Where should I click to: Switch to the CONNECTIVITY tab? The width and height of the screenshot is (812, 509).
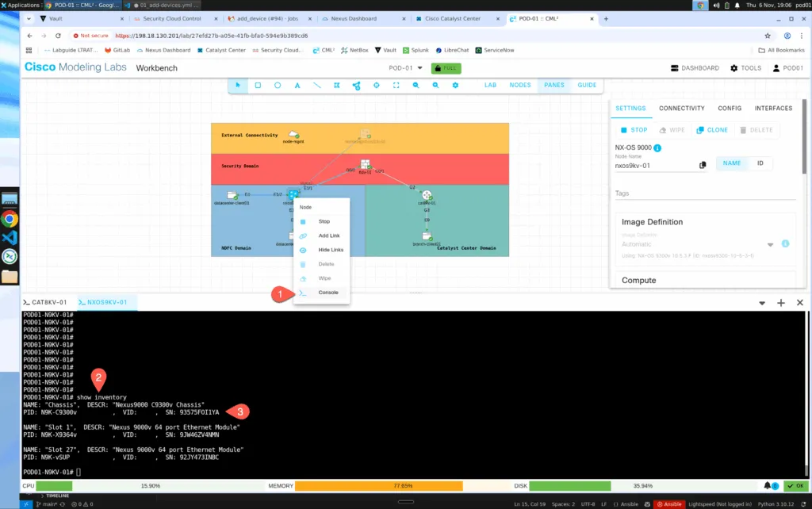tap(681, 109)
